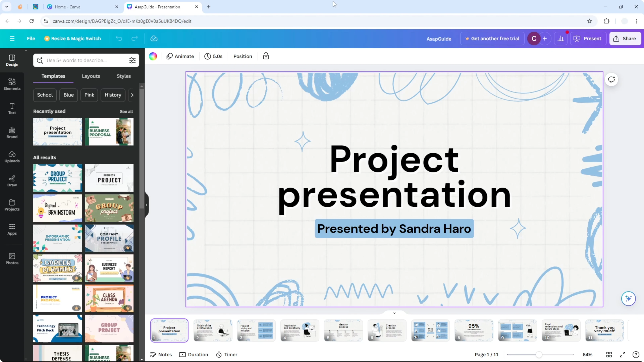Open the background color picker
Screen dimensions: 644x362
(153, 56)
